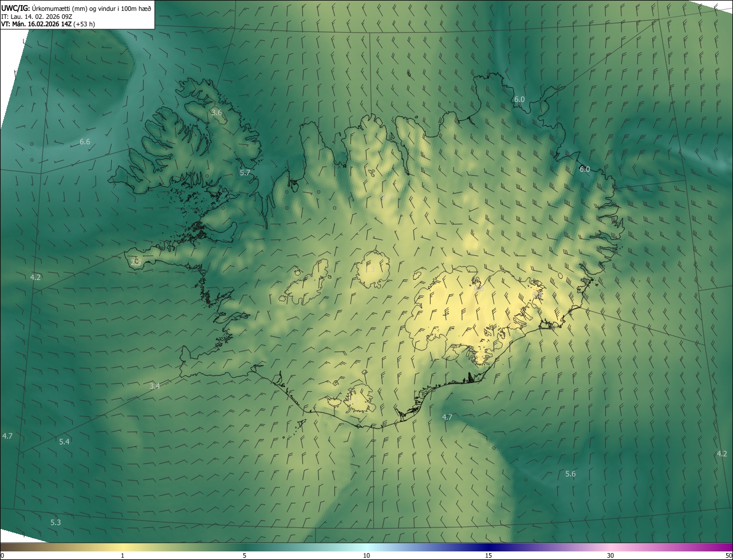This screenshot has width=733, height=560.
Task: Click the "1" tick on the color scale
Action: (123, 555)
